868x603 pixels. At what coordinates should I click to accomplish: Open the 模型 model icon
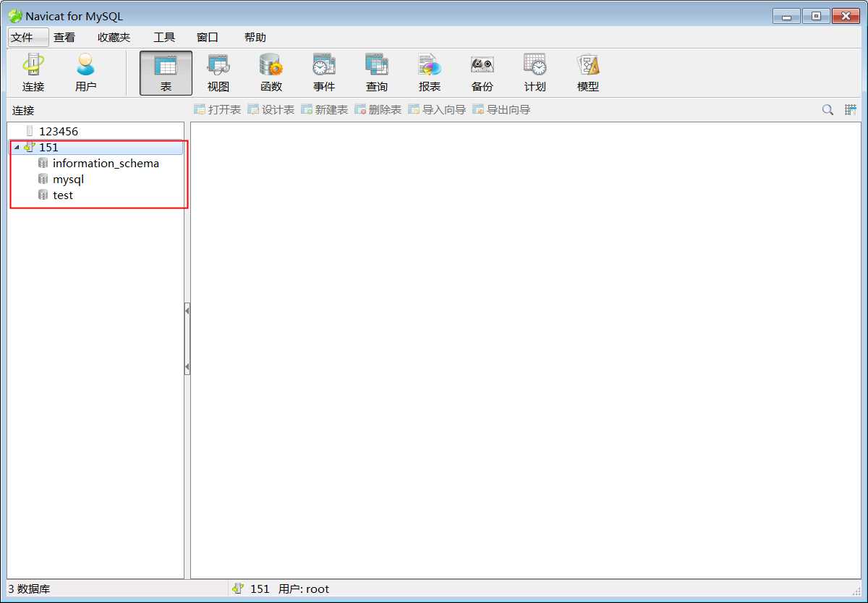point(588,73)
